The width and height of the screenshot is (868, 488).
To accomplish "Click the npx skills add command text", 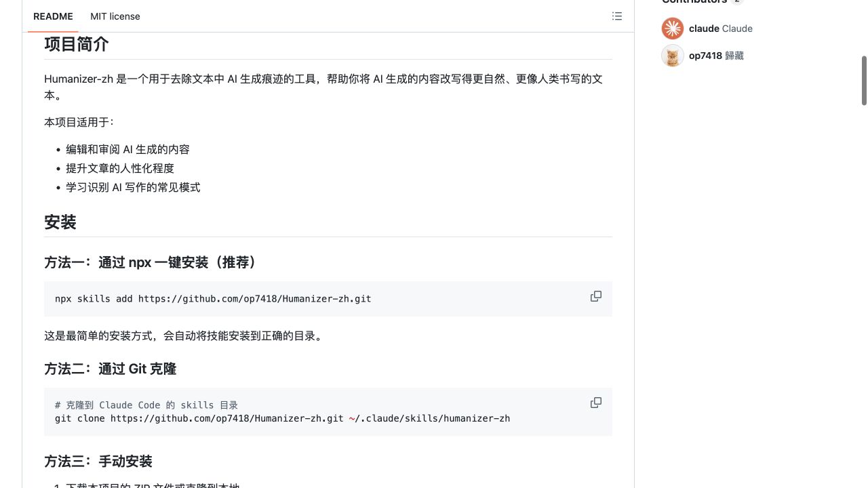I will 213,299.
